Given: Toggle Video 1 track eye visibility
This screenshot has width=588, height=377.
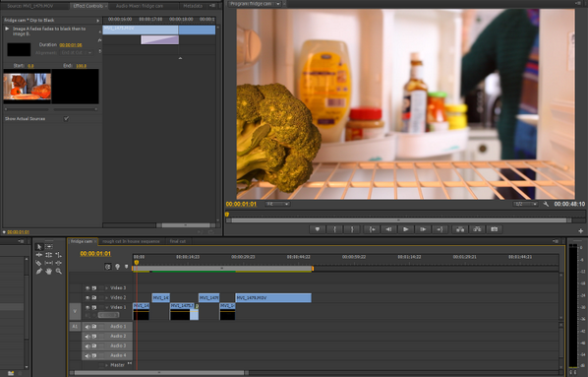Looking at the screenshot, I should [x=88, y=307].
